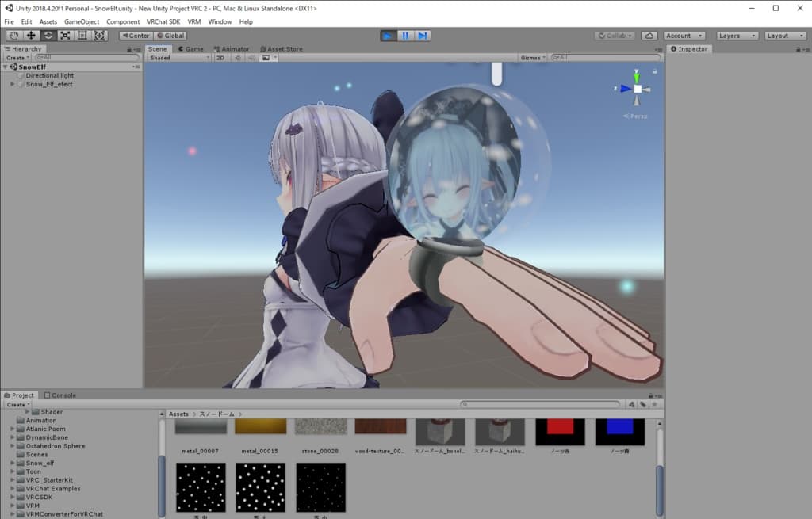Select the Hand tool in the toolbar
This screenshot has height=519, width=812.
coord(14,36)
